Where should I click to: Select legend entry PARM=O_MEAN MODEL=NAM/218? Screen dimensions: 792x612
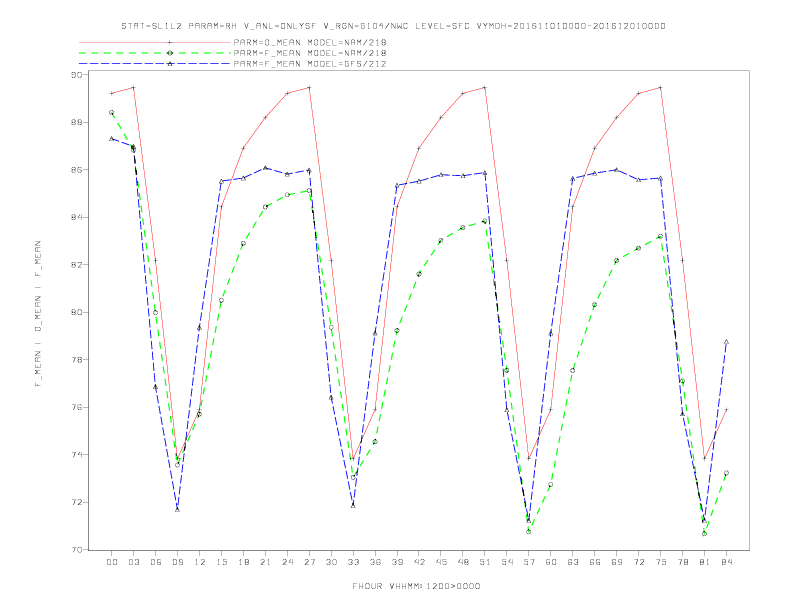[310, 42]
